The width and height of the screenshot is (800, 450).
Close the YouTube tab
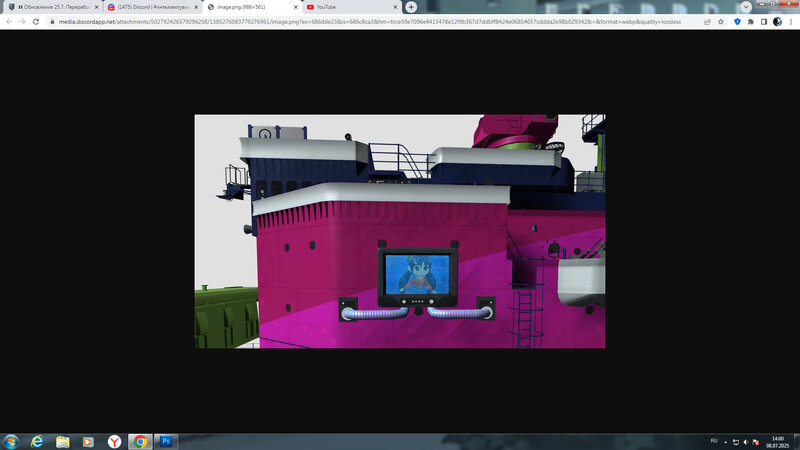click(395, 7)
